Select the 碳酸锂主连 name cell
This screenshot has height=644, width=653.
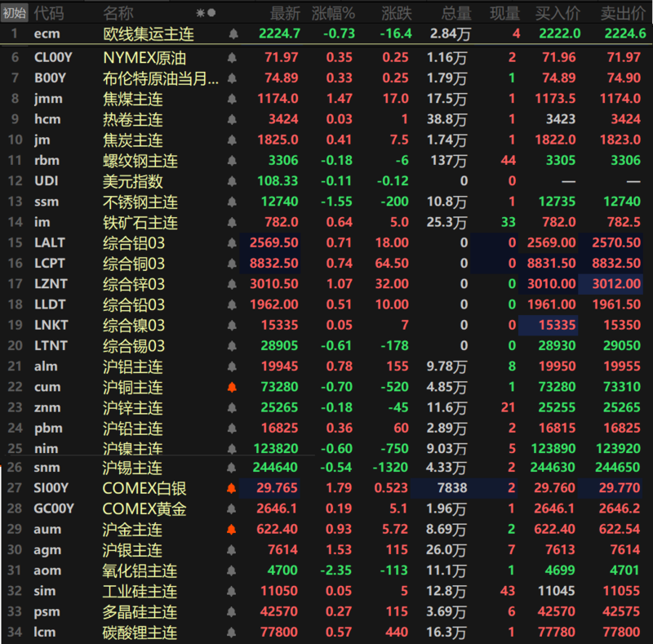click(x=140, y=633)
